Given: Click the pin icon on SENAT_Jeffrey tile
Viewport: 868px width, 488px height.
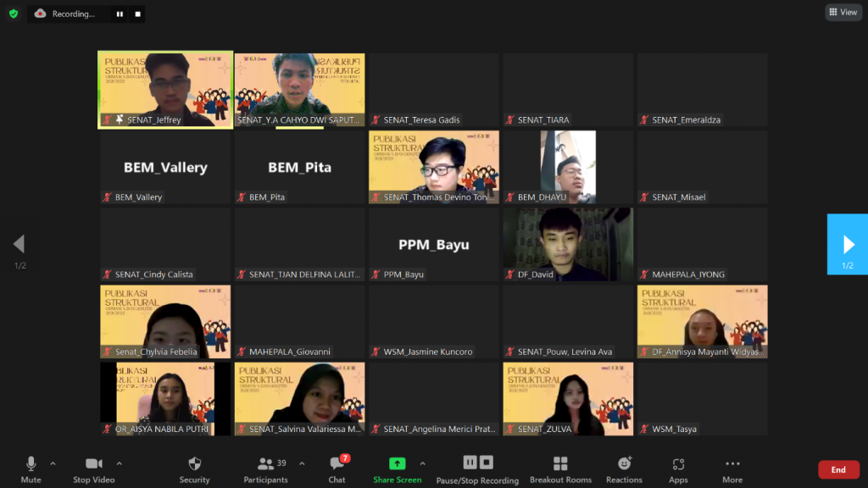Looking at the screenshot, I should coord(119,119).
